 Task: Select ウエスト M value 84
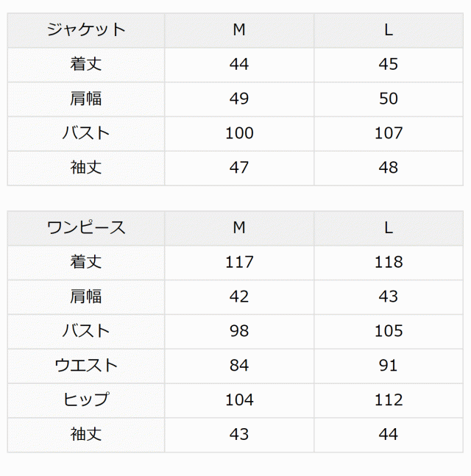click(239, 366)
